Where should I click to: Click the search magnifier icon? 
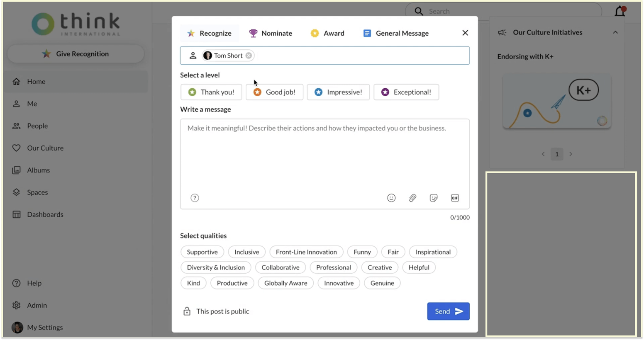[419, 11]
